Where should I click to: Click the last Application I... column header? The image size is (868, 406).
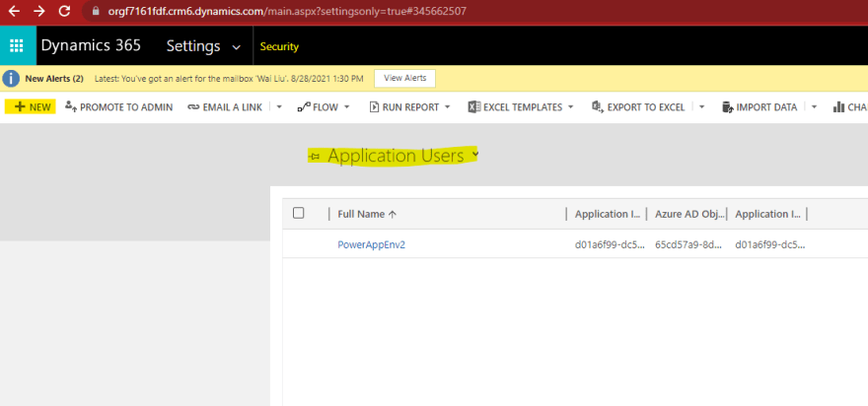click(767, 214)
